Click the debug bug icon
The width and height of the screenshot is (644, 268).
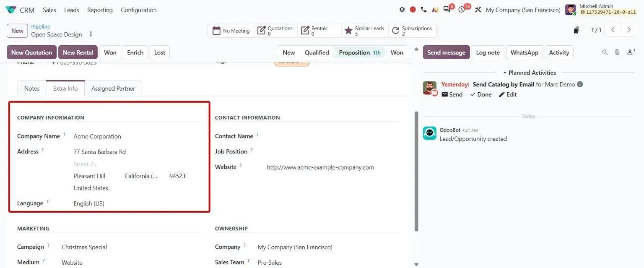tap(402, 10)
